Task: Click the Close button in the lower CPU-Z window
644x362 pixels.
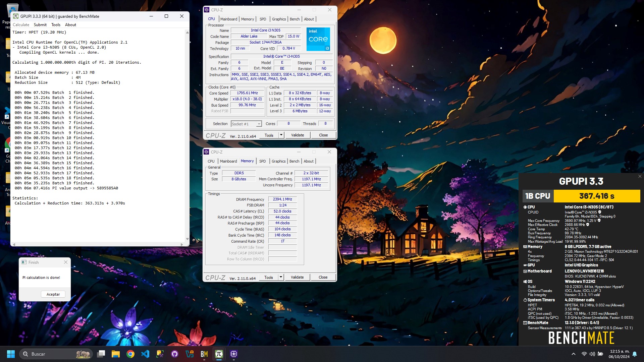Action: (x=323, y=277)
